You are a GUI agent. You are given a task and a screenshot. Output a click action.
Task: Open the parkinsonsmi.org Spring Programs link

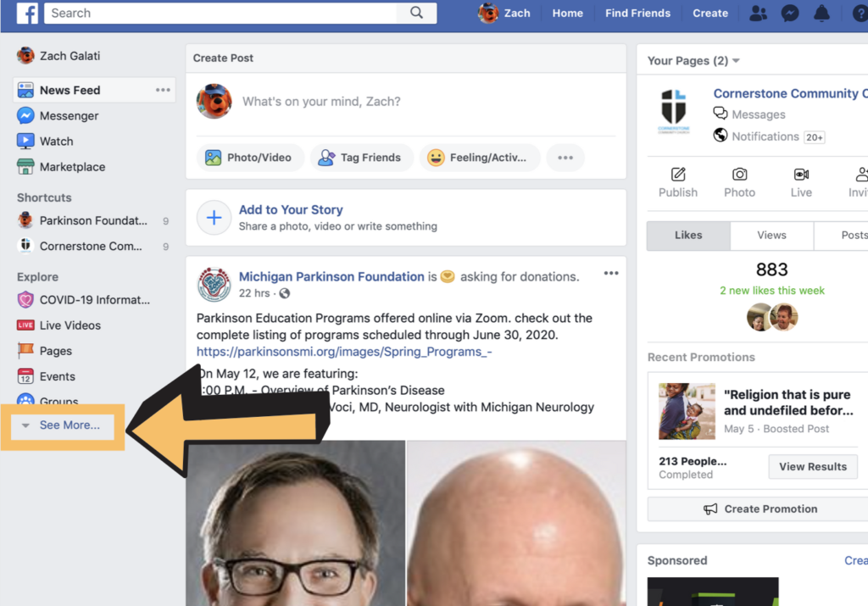[344, 352]
